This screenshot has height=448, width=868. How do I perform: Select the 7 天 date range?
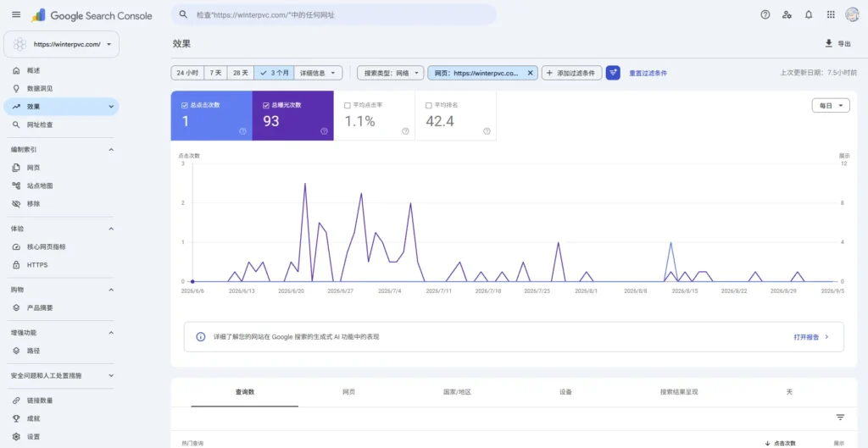pos(216,73)
